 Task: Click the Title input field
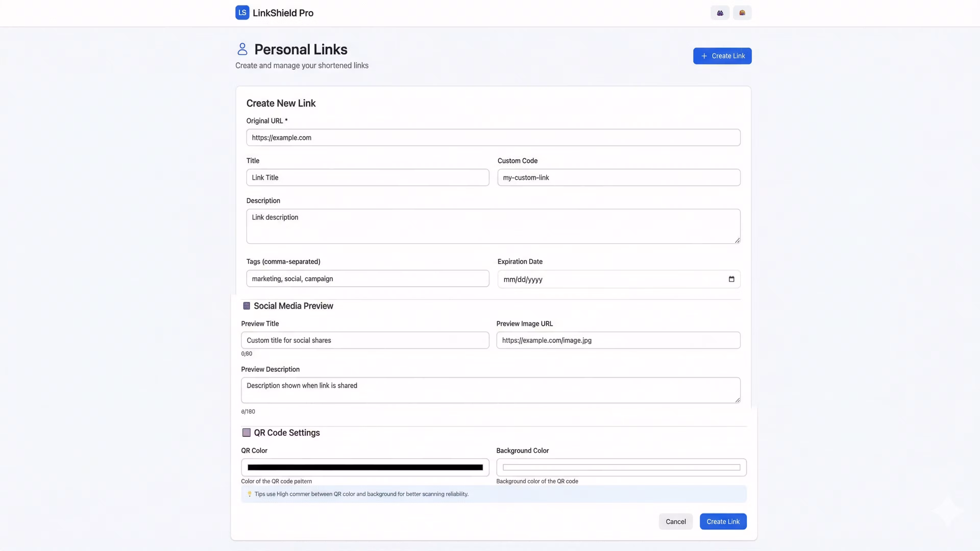click(367, 178)
